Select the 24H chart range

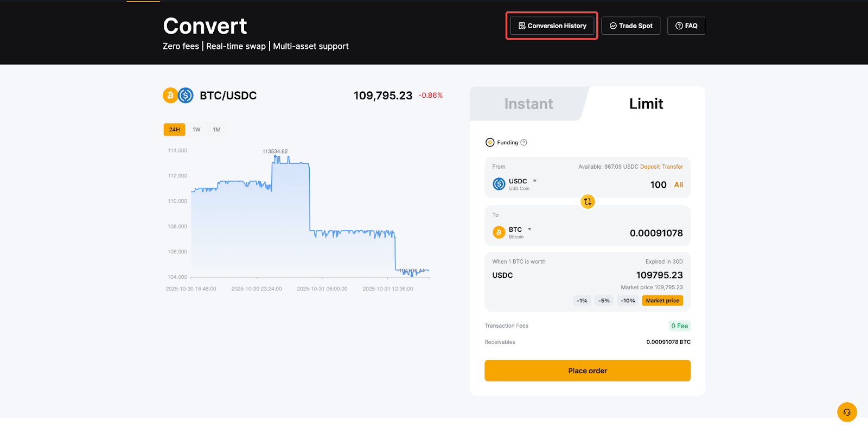pos(174,130)
